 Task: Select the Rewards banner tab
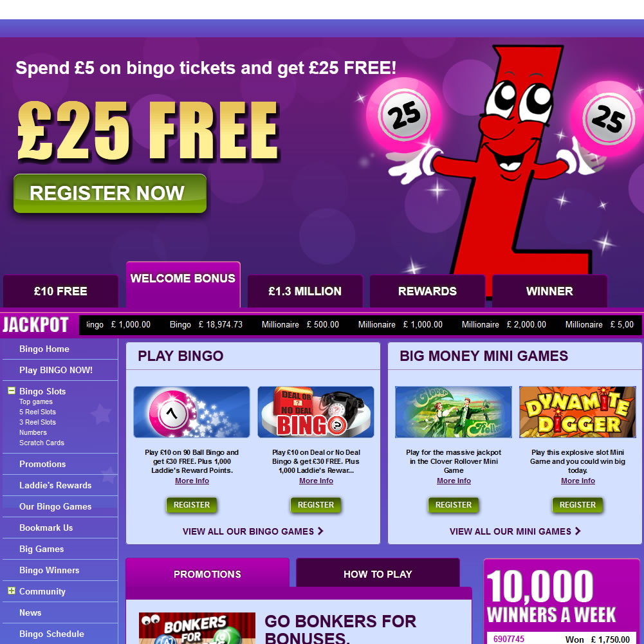pyautogui.click(x=427, y=291)
